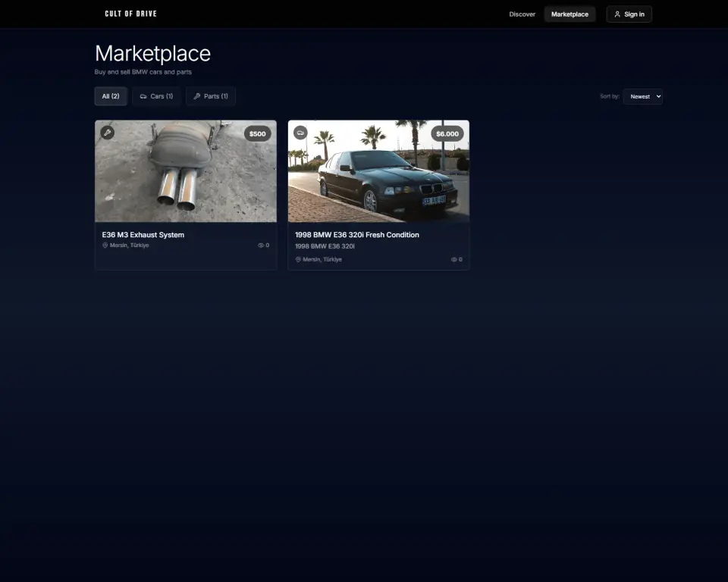
Task: Click the Sign in button
Action: [629, 14]
